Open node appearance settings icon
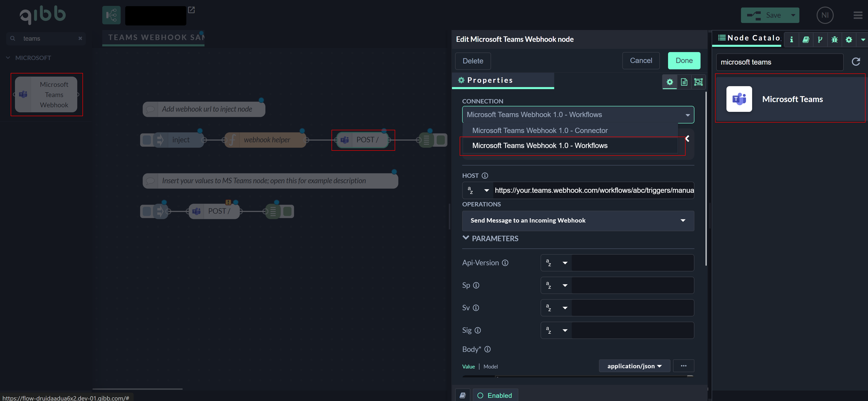 coord(698,82)
